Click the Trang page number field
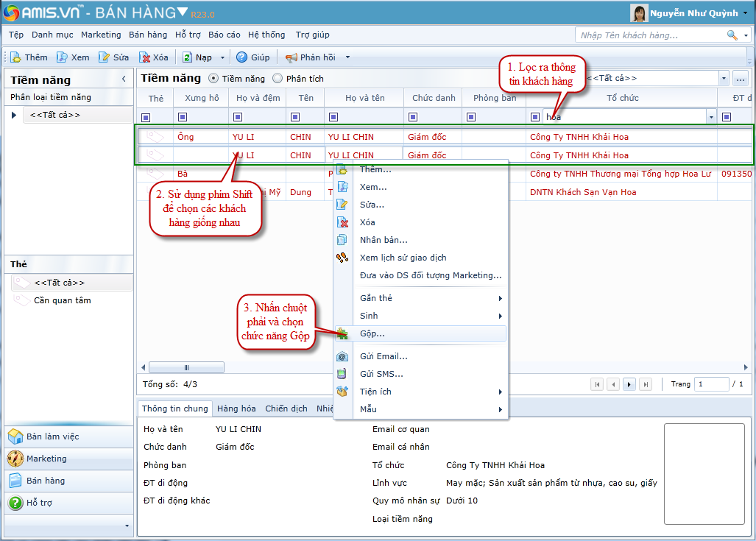756x541 pixels. (x=711, y=384)
